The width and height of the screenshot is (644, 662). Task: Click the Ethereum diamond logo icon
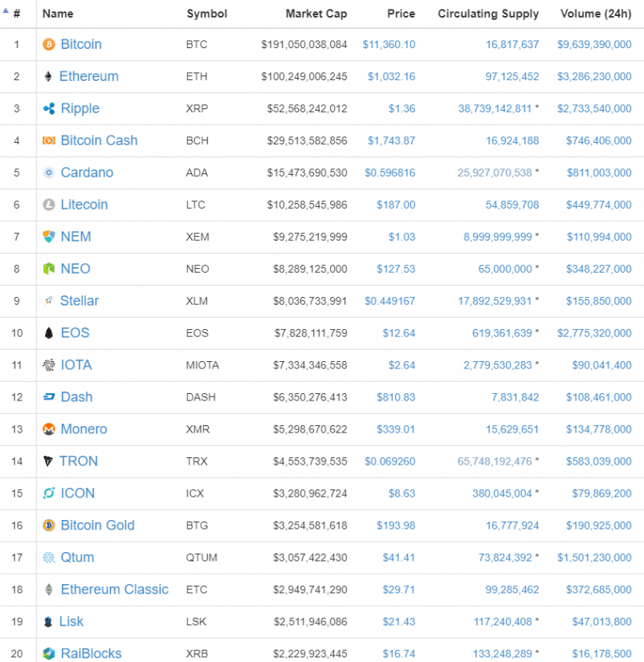click(x=49, y=76)
